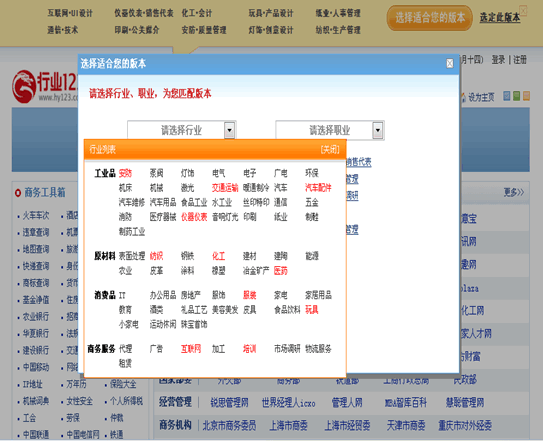The height and width of the screenshot is (441, 543).
Task: Choose 纺织 under 原材料
Action: [156, 256]
